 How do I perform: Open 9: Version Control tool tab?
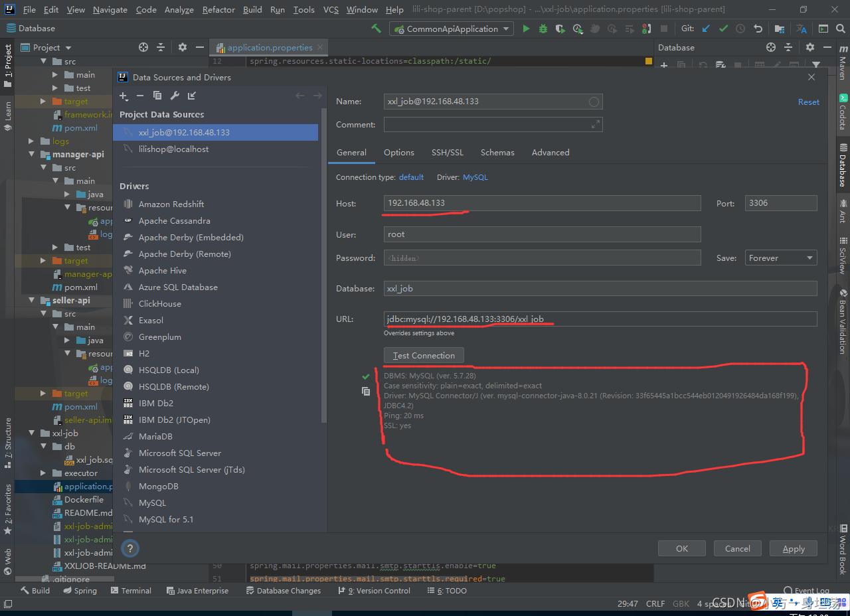(x=375, y=590)
